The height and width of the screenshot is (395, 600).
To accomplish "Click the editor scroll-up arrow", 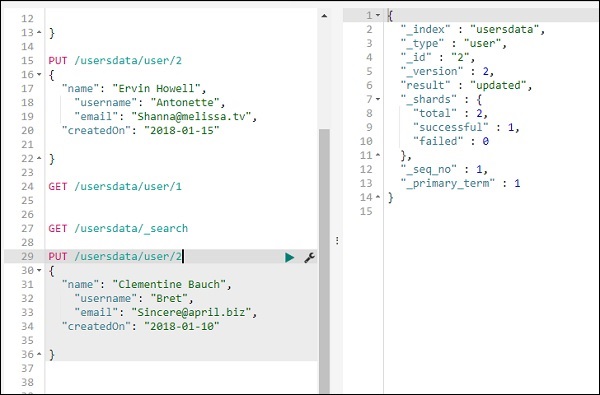I will (324, 16).
